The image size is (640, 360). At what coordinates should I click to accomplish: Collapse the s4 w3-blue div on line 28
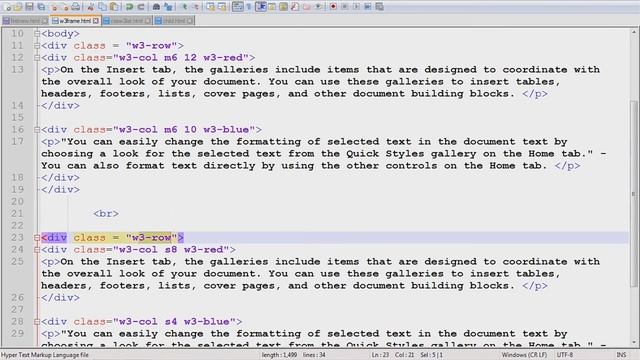pos(37,322)
